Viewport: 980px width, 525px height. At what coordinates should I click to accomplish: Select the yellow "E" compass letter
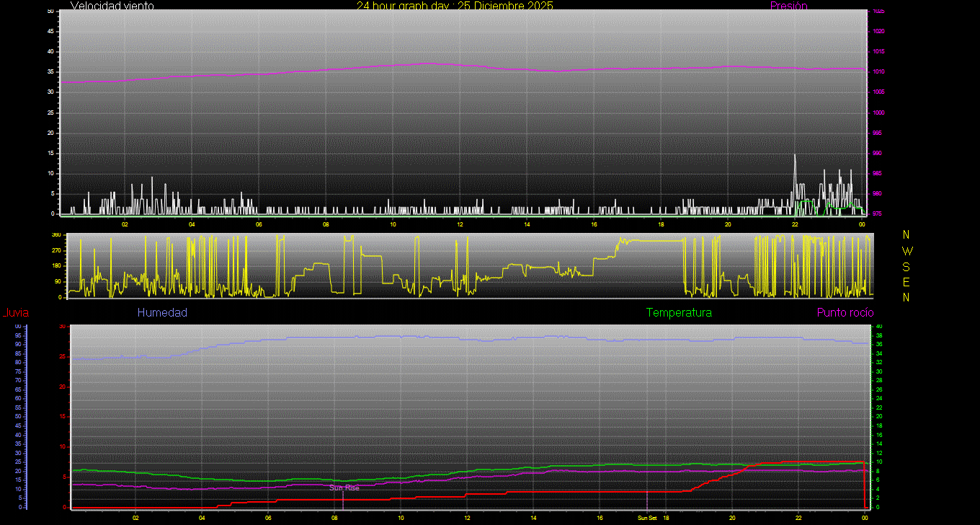tap(906, 281)
